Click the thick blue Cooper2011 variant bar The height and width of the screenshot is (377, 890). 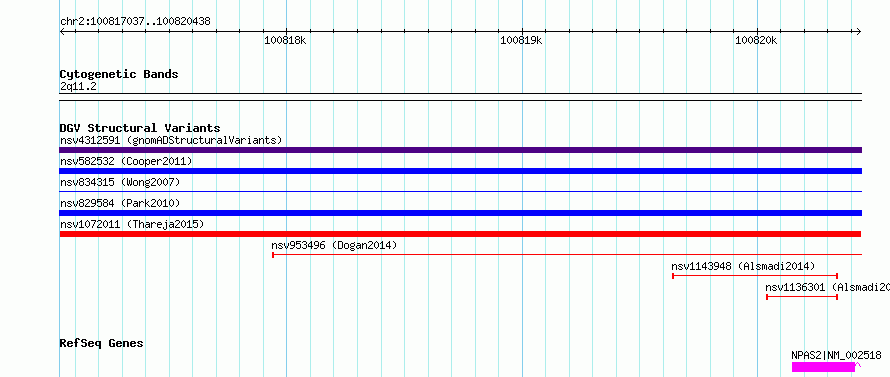click(460, 171)
